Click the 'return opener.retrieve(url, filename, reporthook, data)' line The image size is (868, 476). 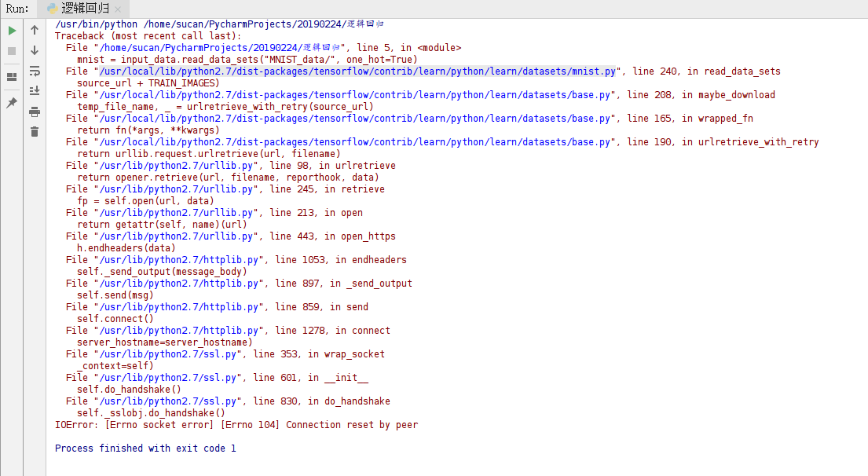228,177
